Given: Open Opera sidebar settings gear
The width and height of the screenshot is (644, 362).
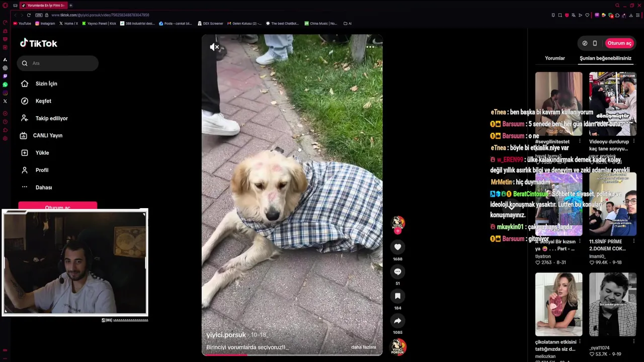Looking at the screenshot, I should coord(5,139).
